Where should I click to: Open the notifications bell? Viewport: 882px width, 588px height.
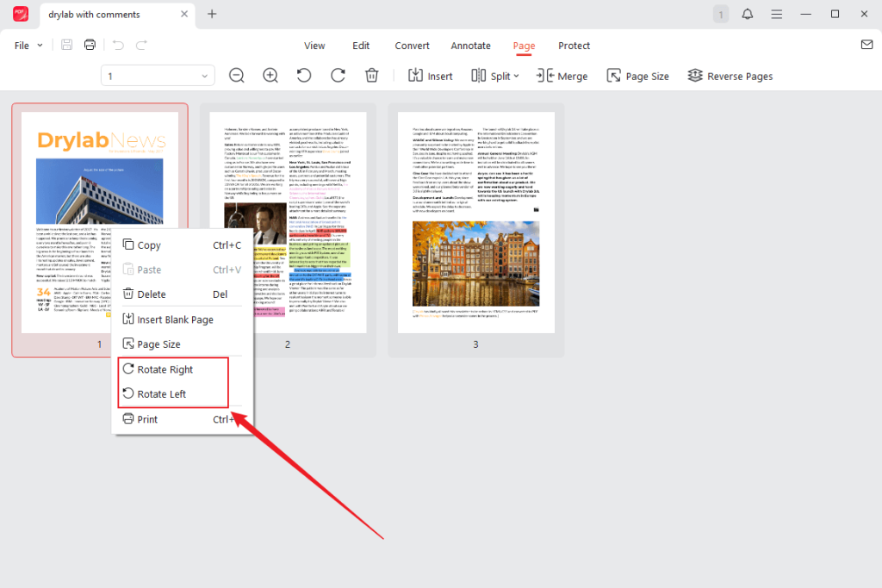coord(747,14)
